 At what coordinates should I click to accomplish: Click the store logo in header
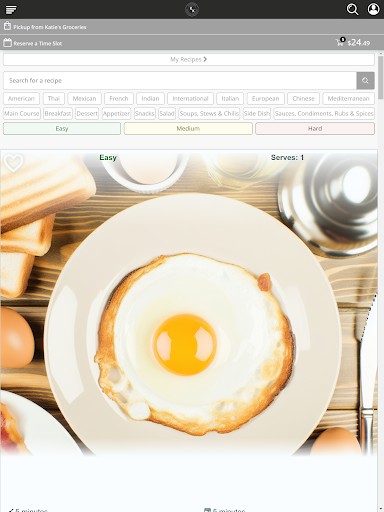(x=192, y=9)
